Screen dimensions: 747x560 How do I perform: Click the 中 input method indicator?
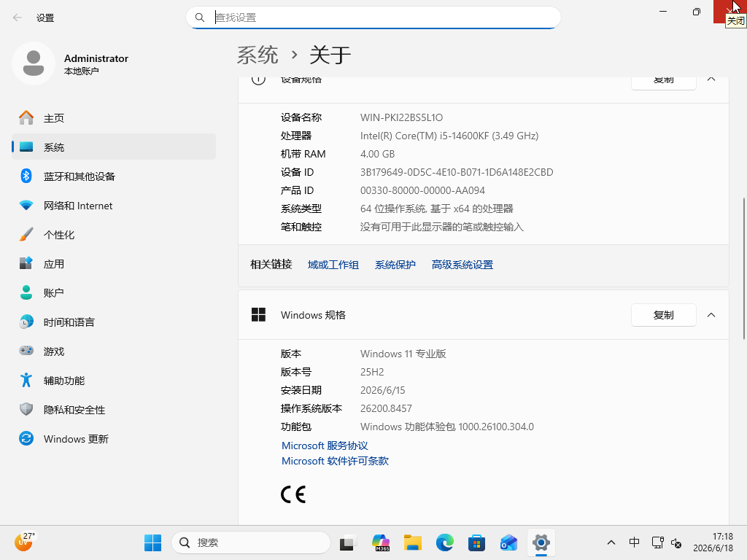click(x=634, y=542)
